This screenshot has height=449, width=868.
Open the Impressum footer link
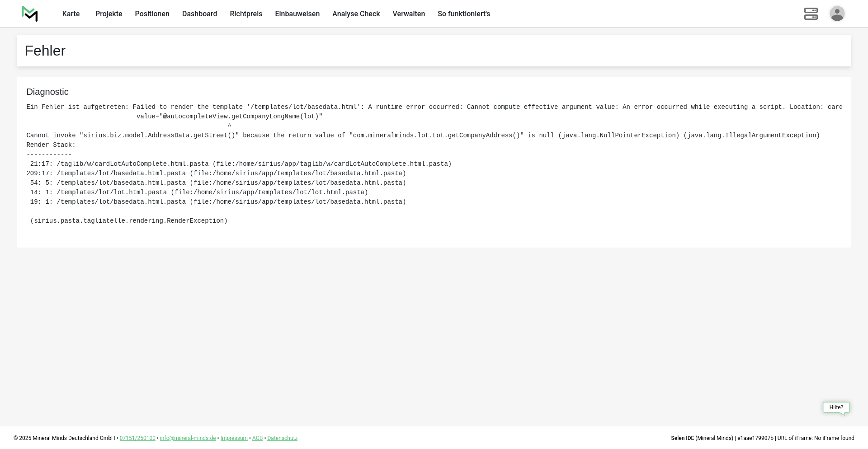click(x=234, y=438)
